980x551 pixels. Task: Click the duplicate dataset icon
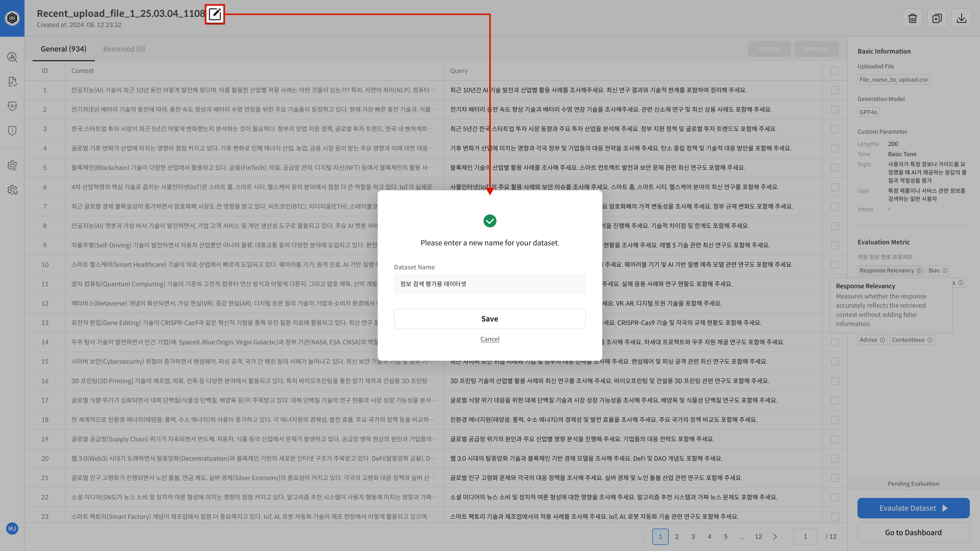(x=937, y=18)
